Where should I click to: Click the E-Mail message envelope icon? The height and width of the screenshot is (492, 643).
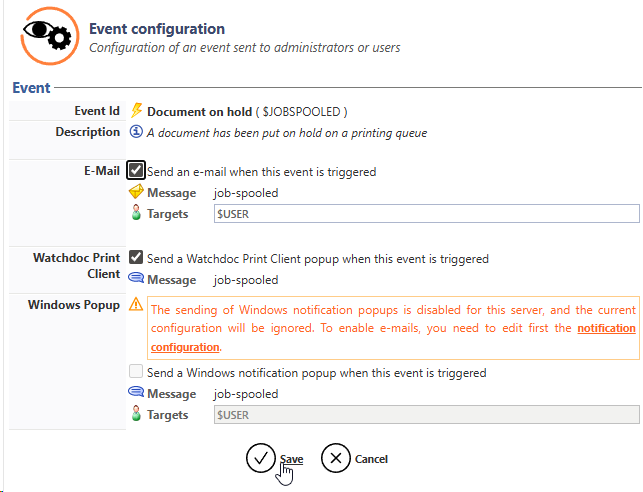tap(137, 192)
